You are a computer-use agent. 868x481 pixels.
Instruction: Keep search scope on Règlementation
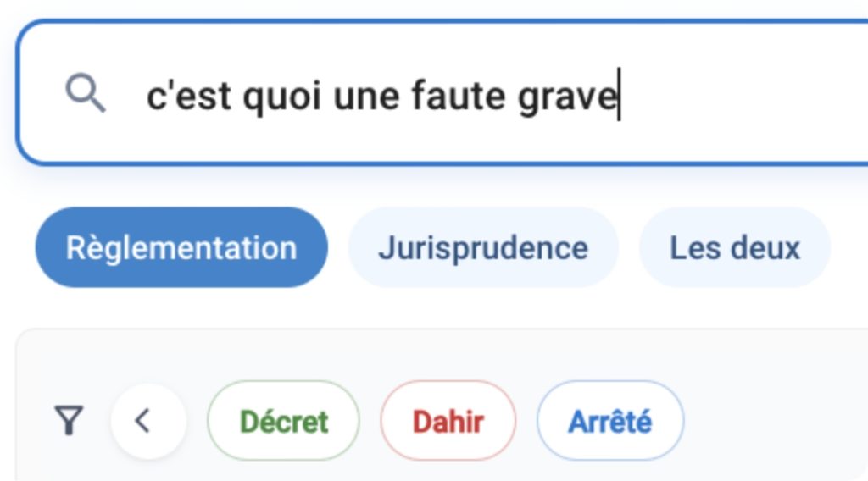[x=181, y=248]
